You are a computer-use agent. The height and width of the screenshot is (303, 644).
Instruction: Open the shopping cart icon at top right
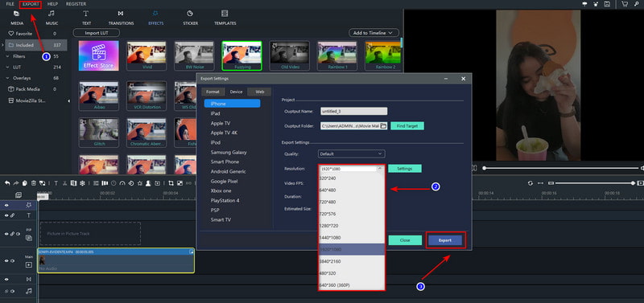tap(625, 4)
